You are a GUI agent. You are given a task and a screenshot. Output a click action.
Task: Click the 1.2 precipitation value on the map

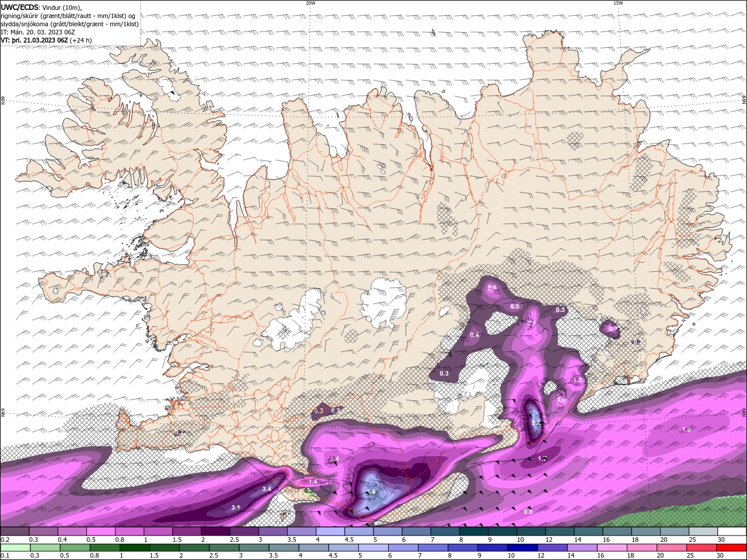(x=577, y=380)
